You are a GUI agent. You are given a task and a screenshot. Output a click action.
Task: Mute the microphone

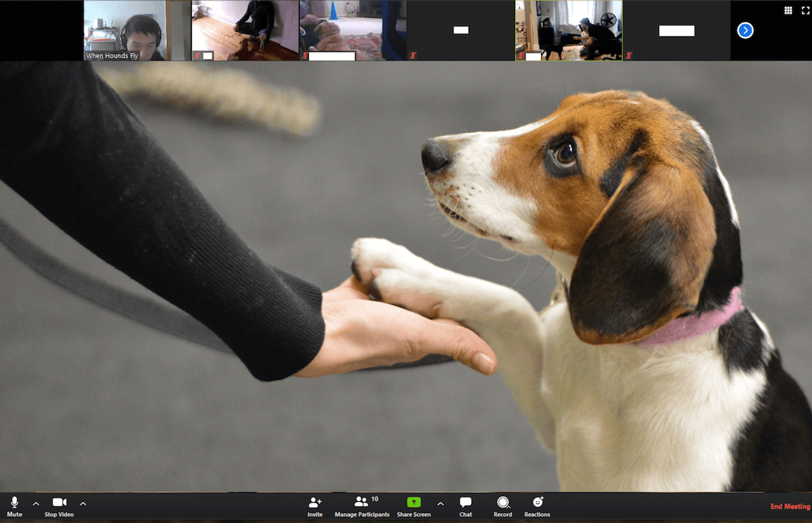[14, 506]
